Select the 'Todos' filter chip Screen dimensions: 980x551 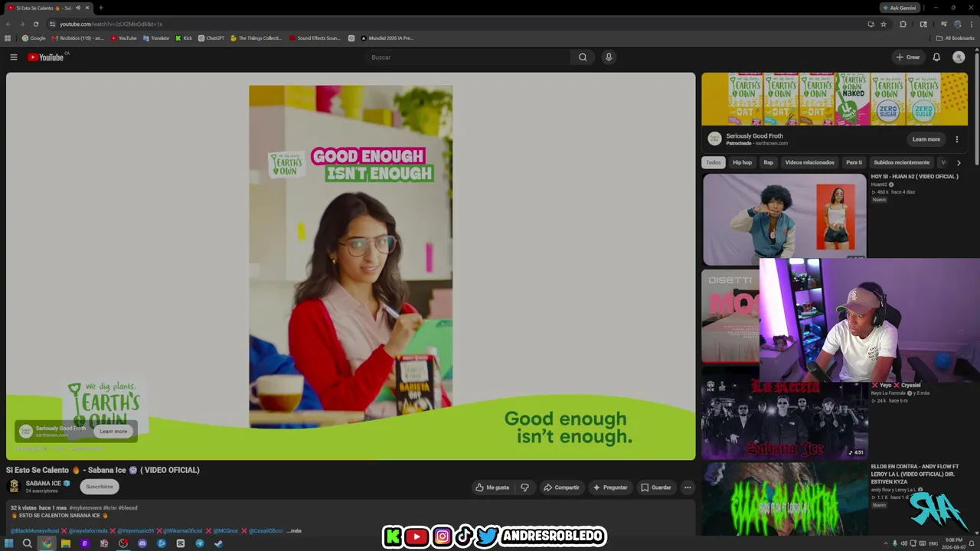tap(714, 162)
